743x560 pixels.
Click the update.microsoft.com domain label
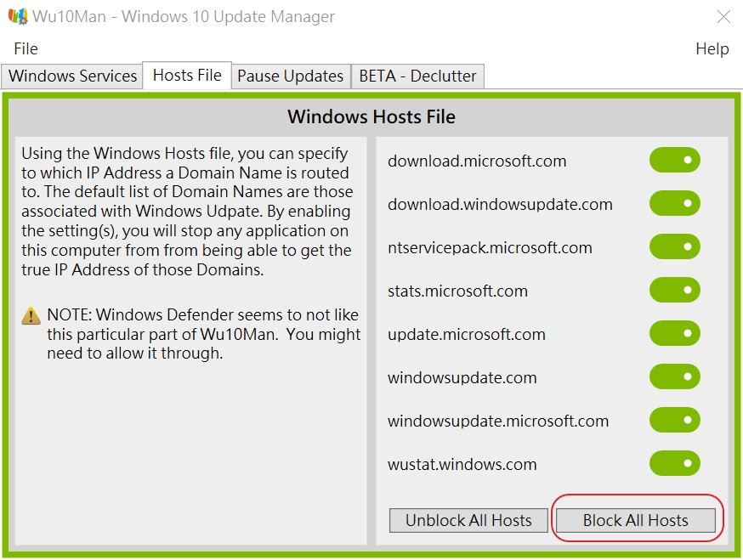(x=466, y=335)
